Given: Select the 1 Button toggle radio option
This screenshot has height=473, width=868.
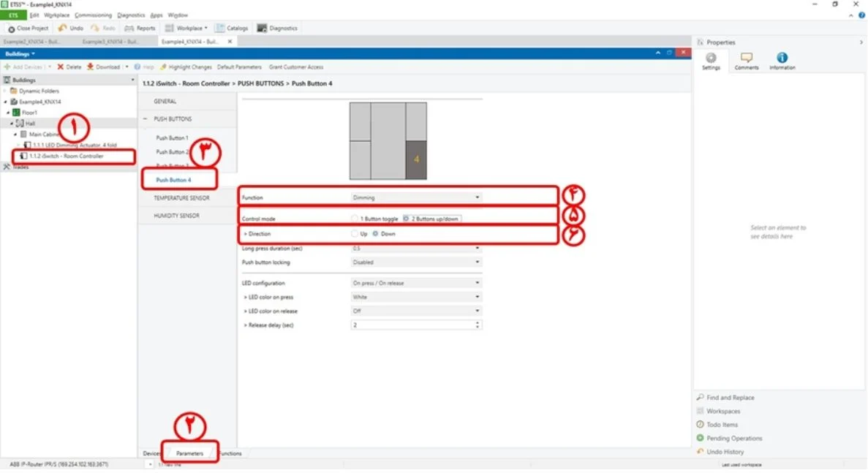Looking at the screenshot, I should point(354,219).
